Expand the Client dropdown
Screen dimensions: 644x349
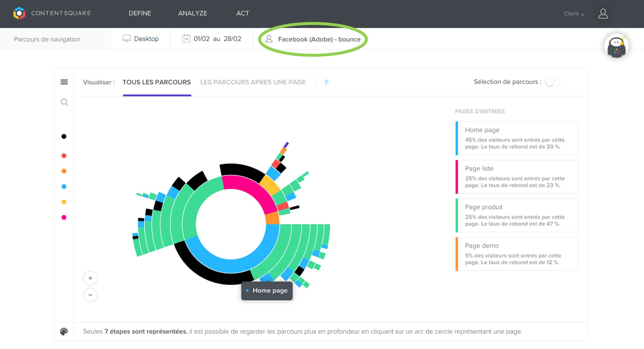(x=574, y=14)
